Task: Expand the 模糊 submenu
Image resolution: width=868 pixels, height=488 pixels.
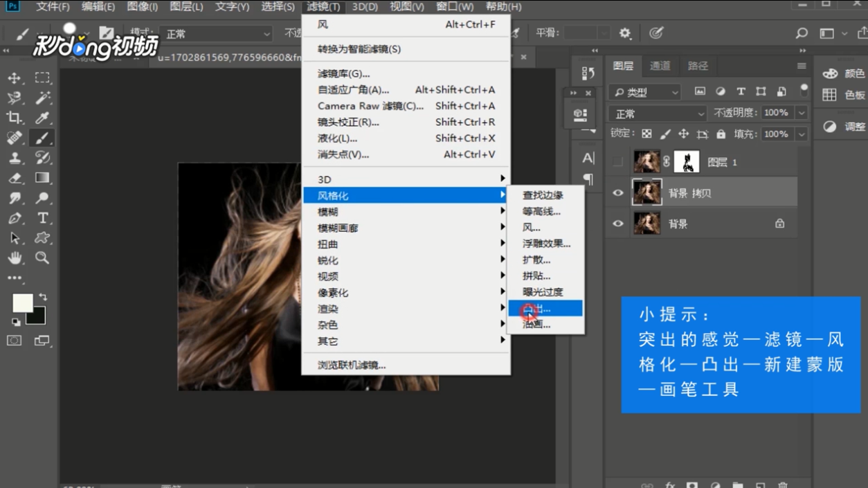Action: tap(406, 212)
